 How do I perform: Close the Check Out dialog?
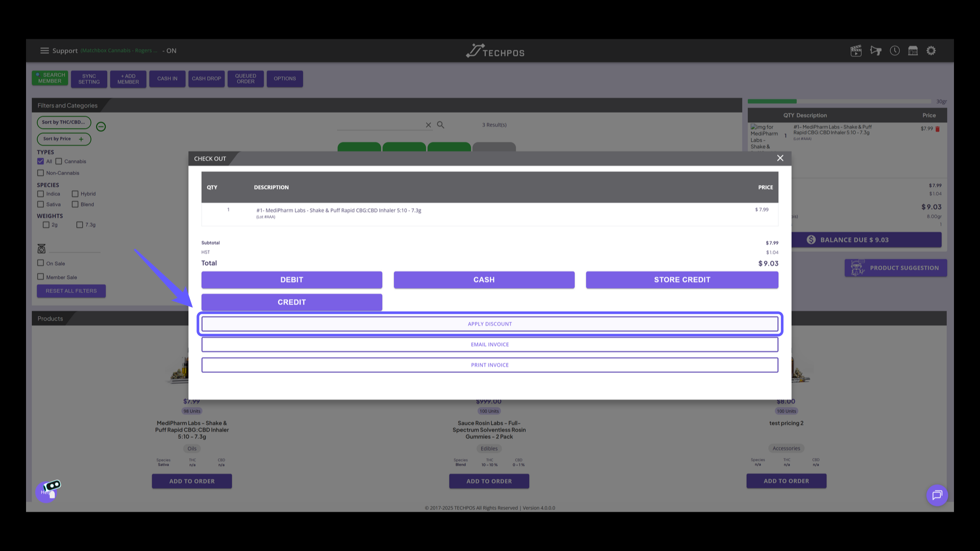pos(780,158)
